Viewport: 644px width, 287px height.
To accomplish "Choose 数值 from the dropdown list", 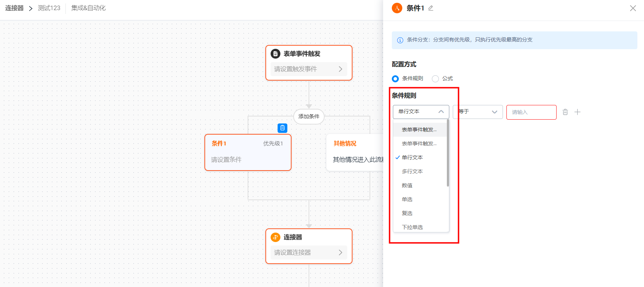I will 420,186.
